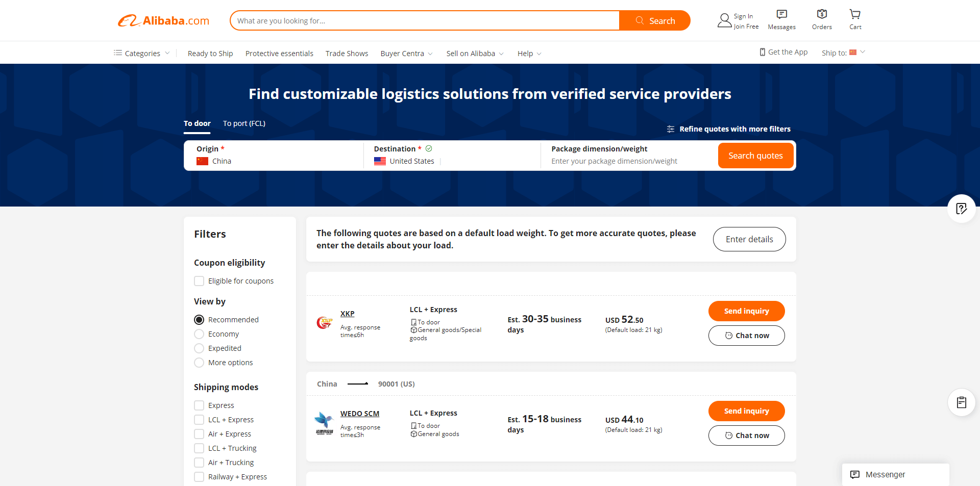Click the Messenger chat icon

(855, 475)
